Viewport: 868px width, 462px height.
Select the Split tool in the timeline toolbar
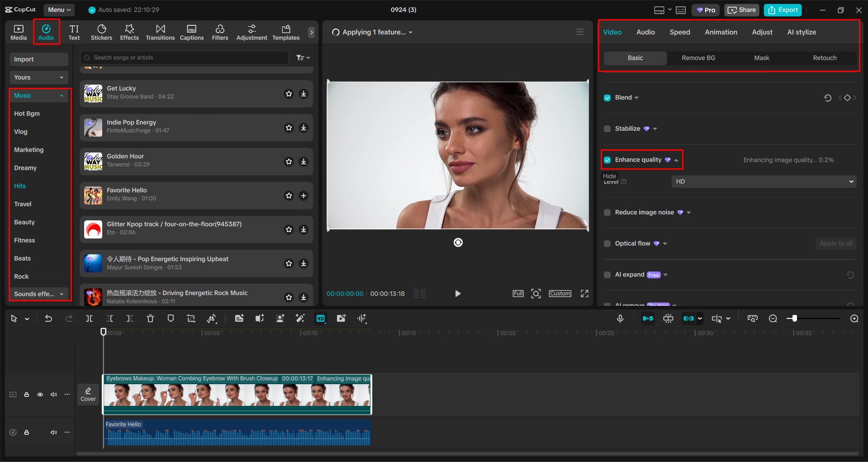coord(89,318)
